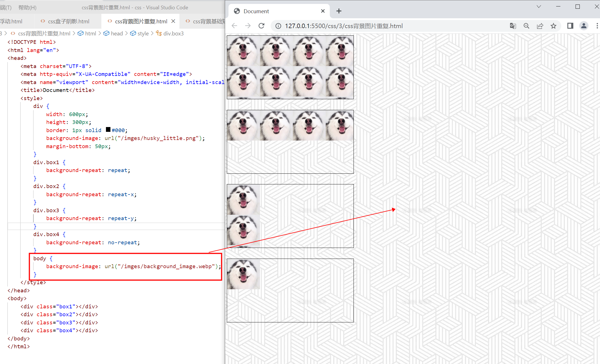Click no-repeat value in box4 rule

click(x=123, y=243)
